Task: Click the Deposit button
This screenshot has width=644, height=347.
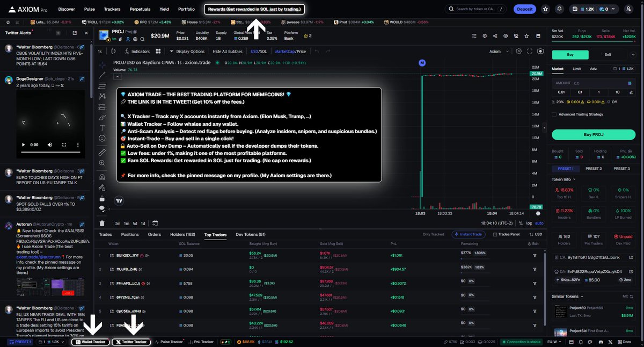Action: tap(524, 9)
